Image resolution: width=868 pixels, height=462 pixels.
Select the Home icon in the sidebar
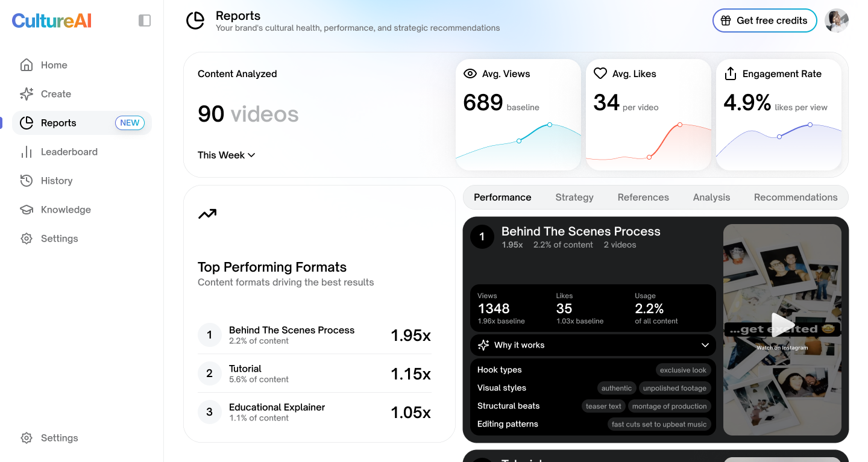point(27,64)
